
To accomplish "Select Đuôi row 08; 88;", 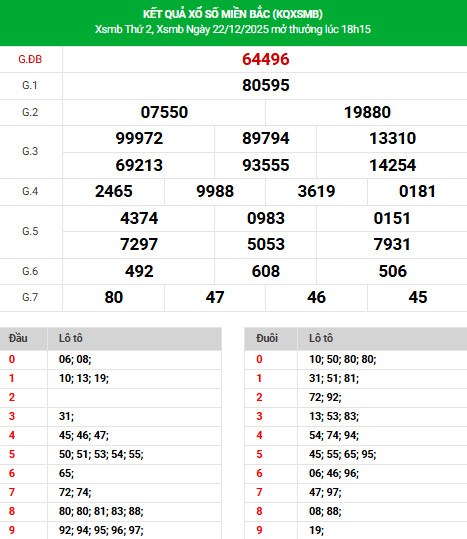I will (x=356, y=512).
